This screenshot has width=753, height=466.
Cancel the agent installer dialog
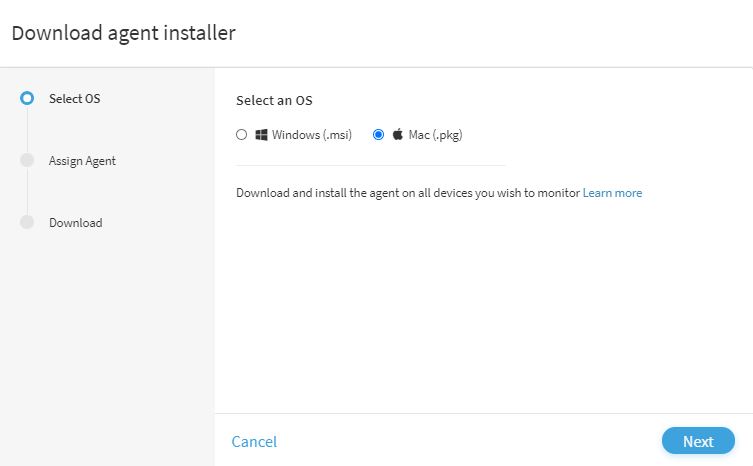pyautogui.click(x=254, y=441)
